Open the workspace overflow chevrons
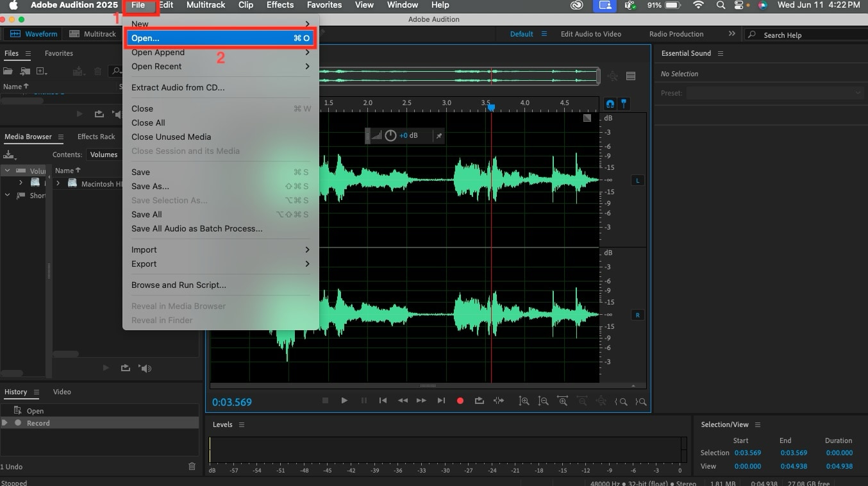868x486 pixels. click(732, 33)
